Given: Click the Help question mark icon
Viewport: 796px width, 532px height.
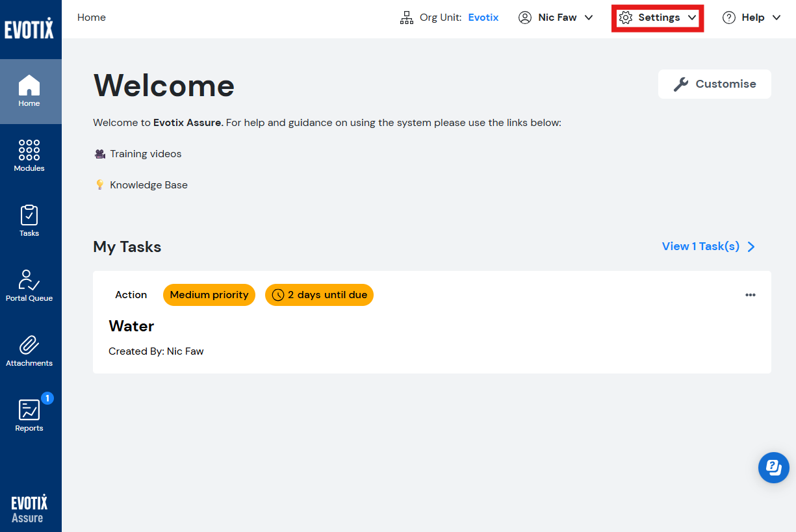Looking at the screenshot, I should coord(729,18).
